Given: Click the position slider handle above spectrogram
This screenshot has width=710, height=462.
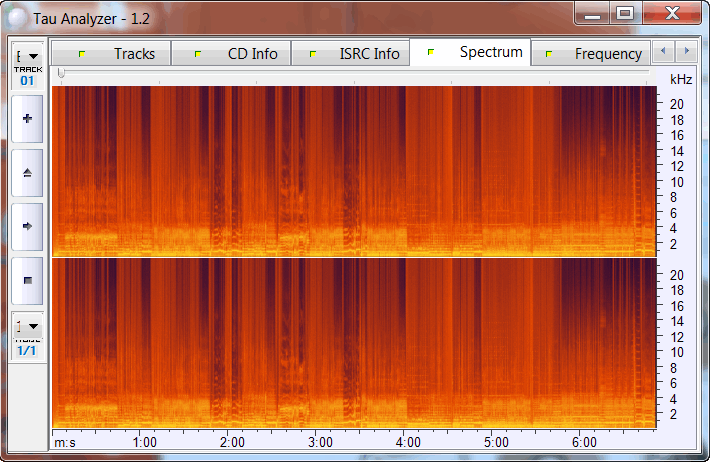Looking at the screenshot, I should tap(61, 74).
